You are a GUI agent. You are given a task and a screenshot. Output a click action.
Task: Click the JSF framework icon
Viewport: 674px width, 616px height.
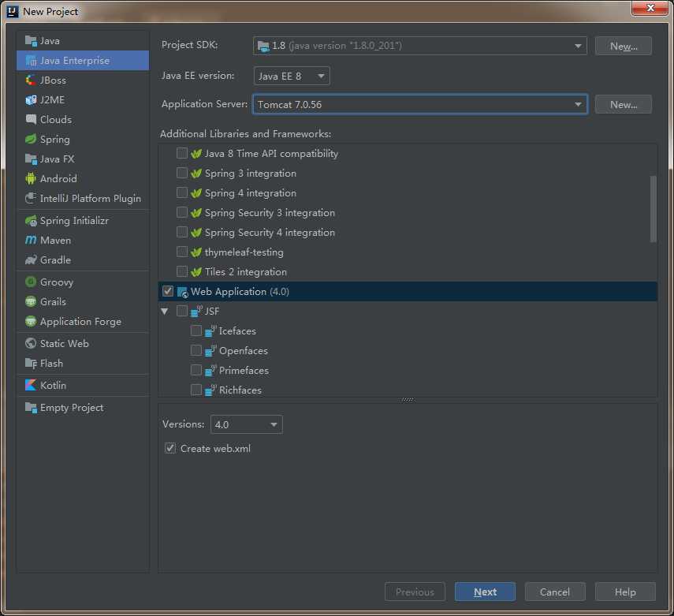tap(196, 311)
